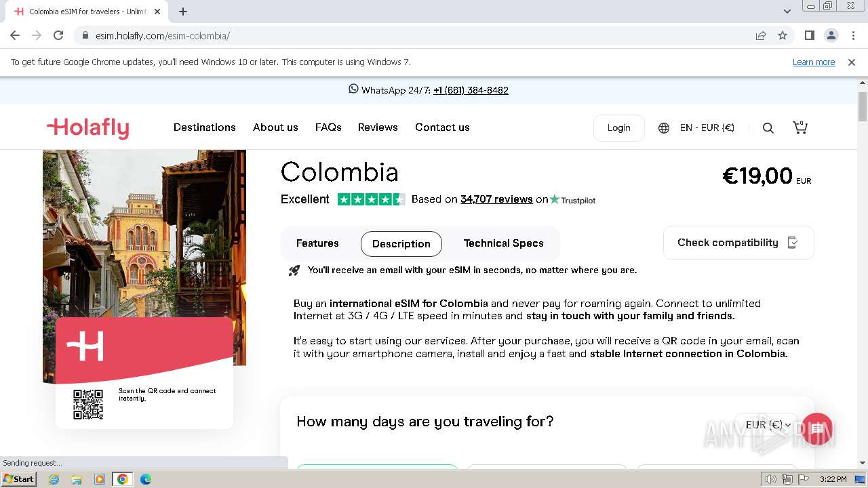Click scrollbar down arrow
This screenshot has width=868, height=488.
(863, 463)
